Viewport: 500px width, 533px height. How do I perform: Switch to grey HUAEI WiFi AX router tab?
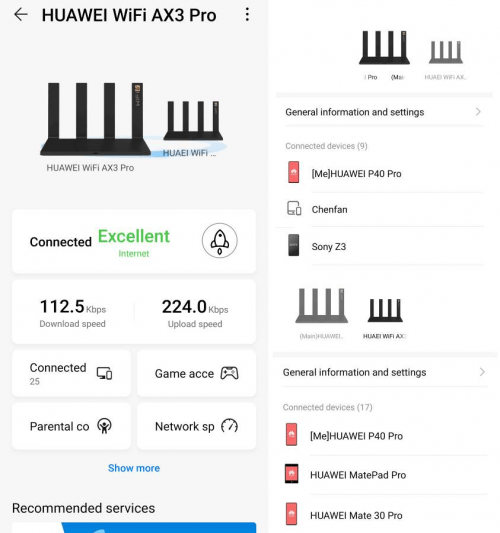[446, 56]
